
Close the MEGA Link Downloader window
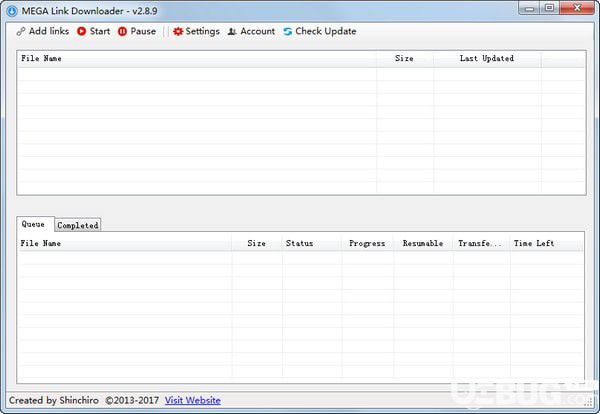click(577, 8)
